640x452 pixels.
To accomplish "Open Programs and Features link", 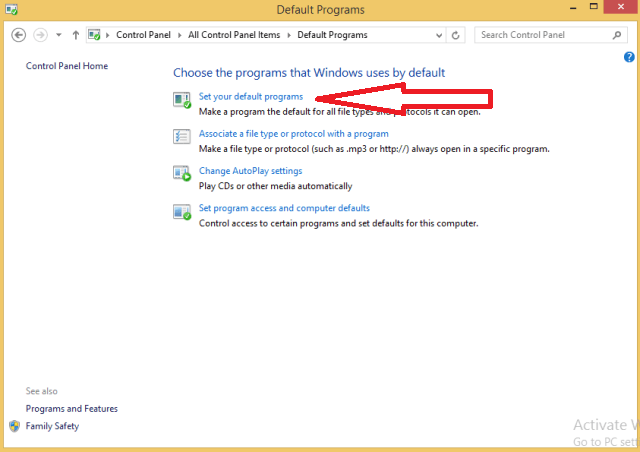I will click(x=71, y=409).
